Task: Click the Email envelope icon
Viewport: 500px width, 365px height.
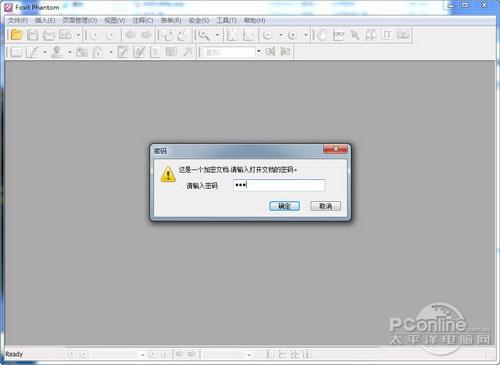Action: click(65, 35)
